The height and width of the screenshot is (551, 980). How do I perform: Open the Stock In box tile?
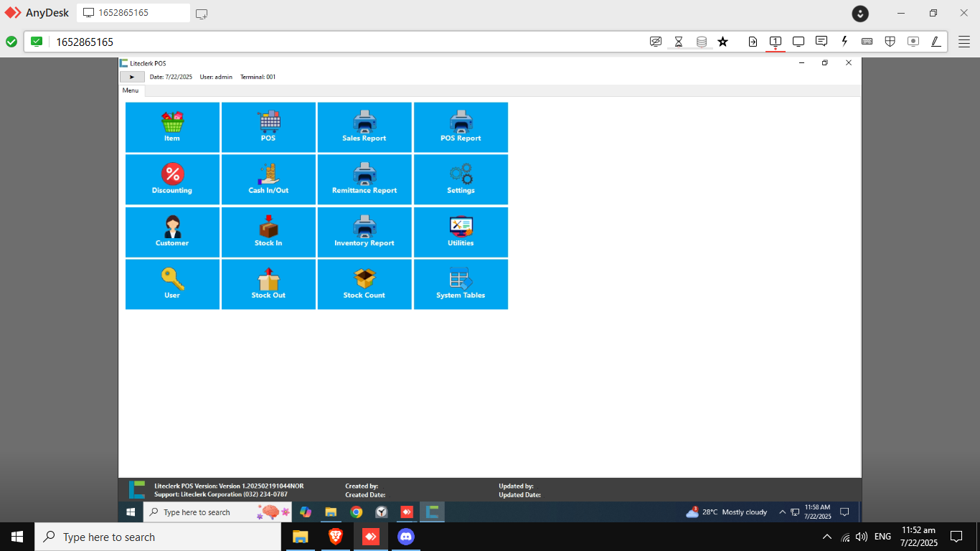coord(268,232)
